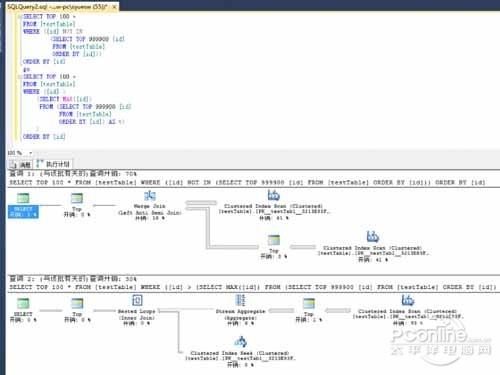Select the Nested Loops operator icon
The height and width of the screenshot is (375, 500).
pyautogui.click(x=137, y=300)
